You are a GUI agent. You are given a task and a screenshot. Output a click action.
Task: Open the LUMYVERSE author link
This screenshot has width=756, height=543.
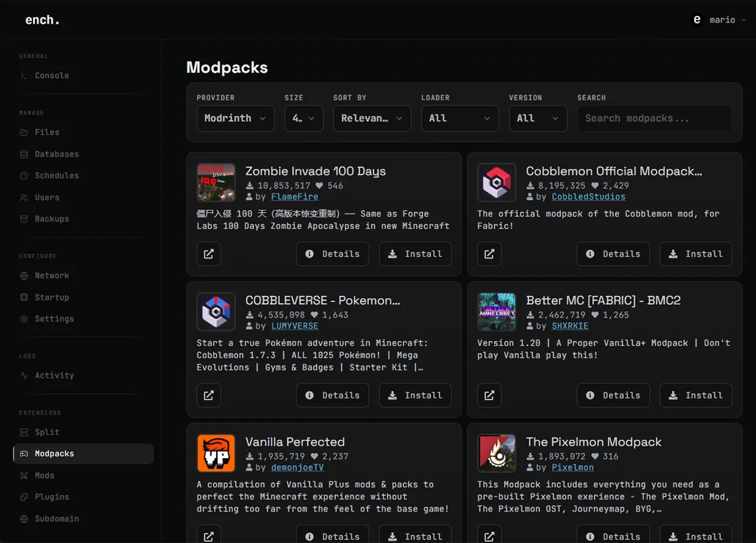[295, 326]
